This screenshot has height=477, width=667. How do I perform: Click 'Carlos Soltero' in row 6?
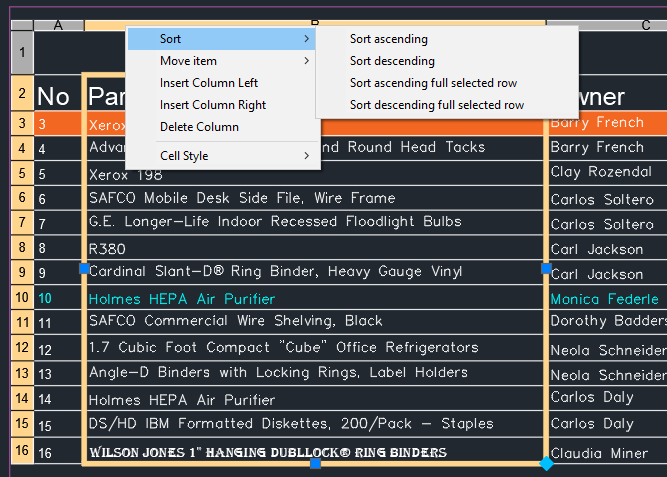pos(602,200)
